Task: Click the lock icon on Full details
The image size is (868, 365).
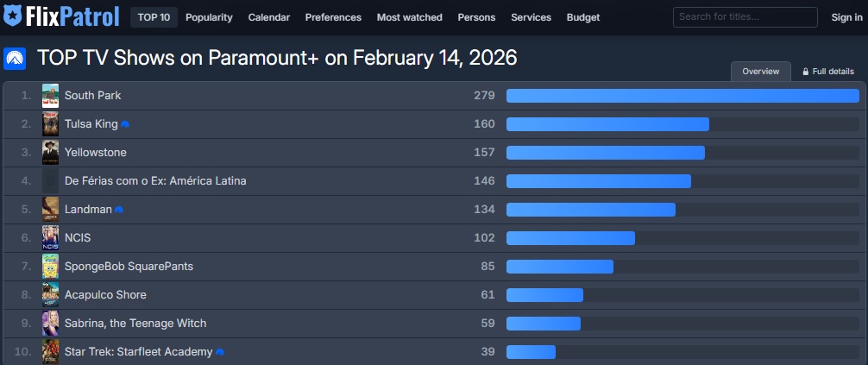Action: tap(806, 72)
